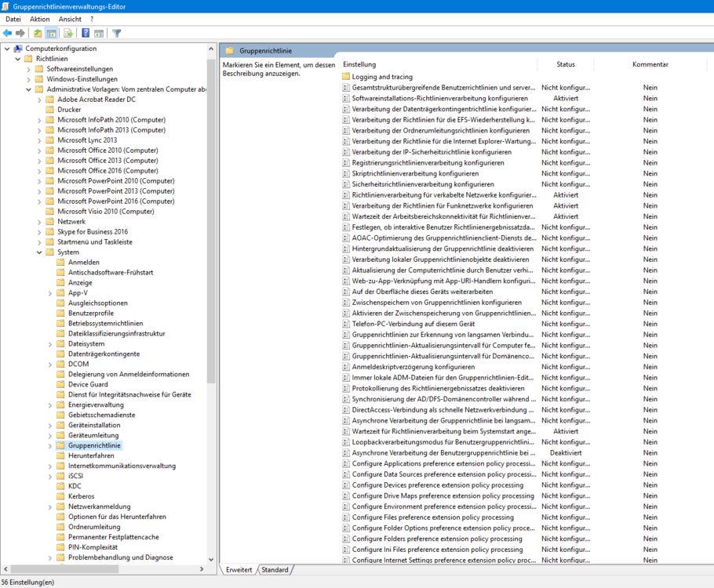Click the Export list toolbar icon
Viewport: 714px width, 588px height.
coord(68,33)
